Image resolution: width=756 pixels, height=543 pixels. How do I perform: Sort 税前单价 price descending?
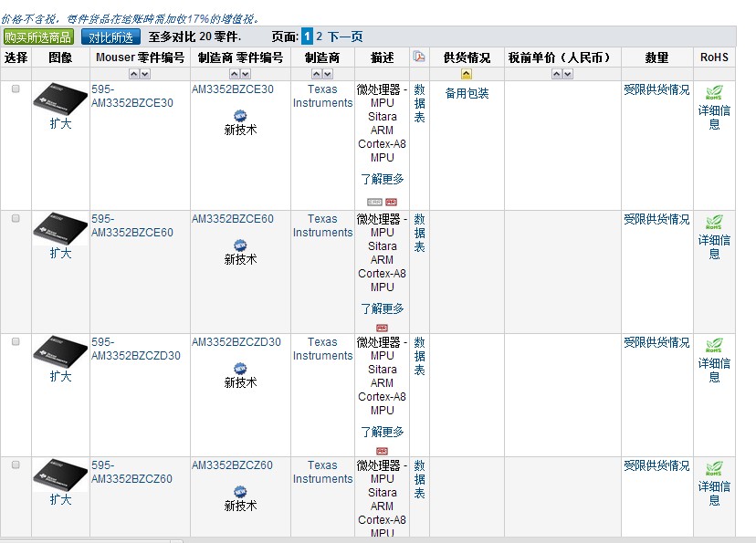[568, 74]
